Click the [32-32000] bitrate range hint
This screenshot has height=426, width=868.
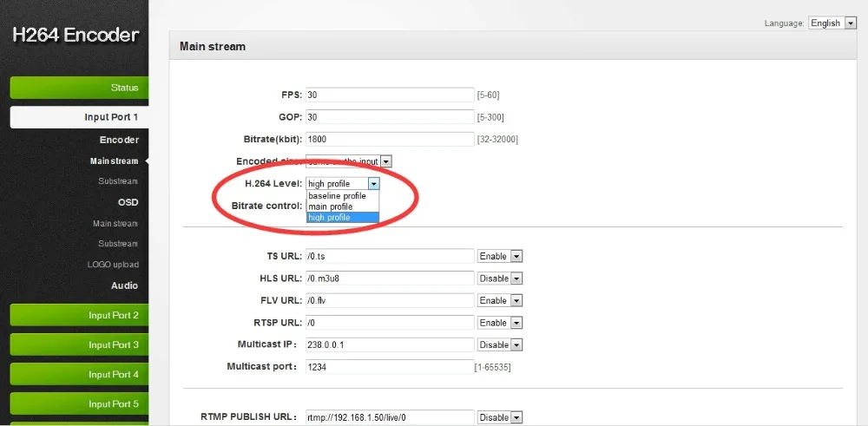tap(497, 140)
